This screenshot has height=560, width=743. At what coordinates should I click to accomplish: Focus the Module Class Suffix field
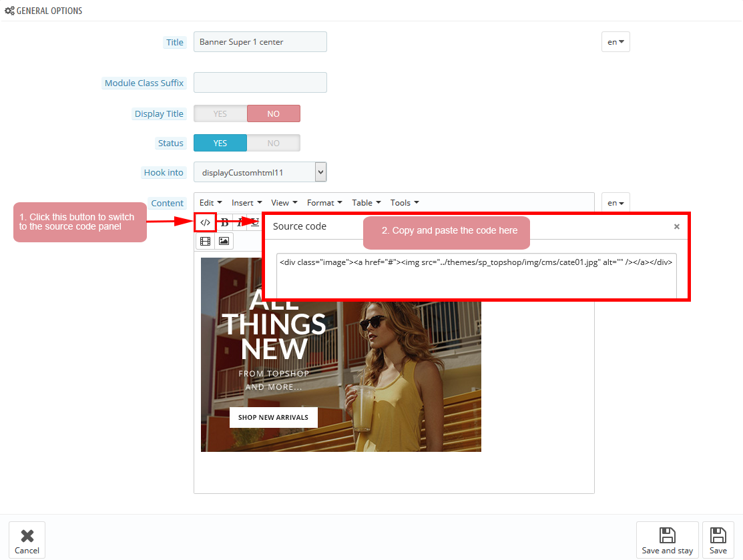260,83
